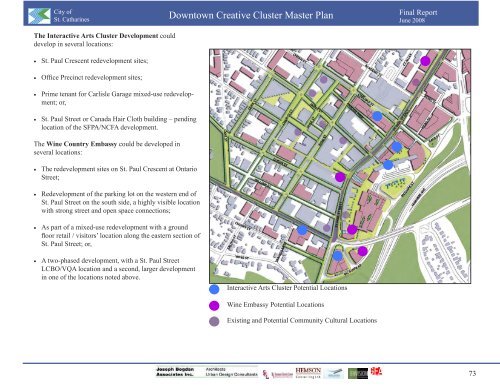The width and height of the screenshot is (500, 386).
Task: Click the Office Precinct redevelopment sites bullet
Action: point(92,77)
